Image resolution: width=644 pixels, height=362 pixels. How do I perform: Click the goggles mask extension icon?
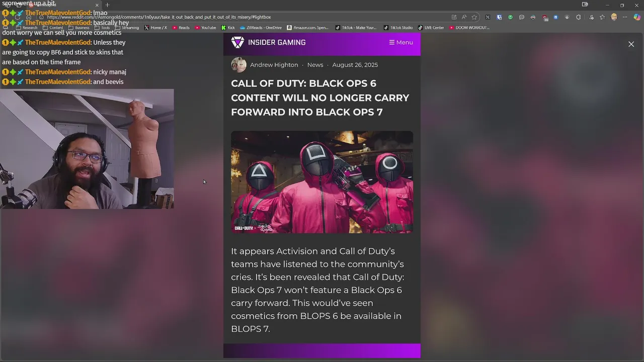pos(533,17)
